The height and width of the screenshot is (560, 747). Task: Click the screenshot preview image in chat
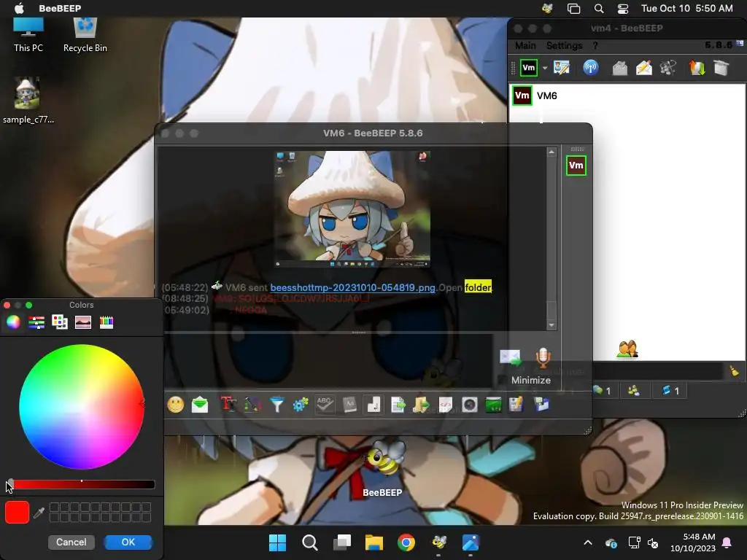click(352, 209)
